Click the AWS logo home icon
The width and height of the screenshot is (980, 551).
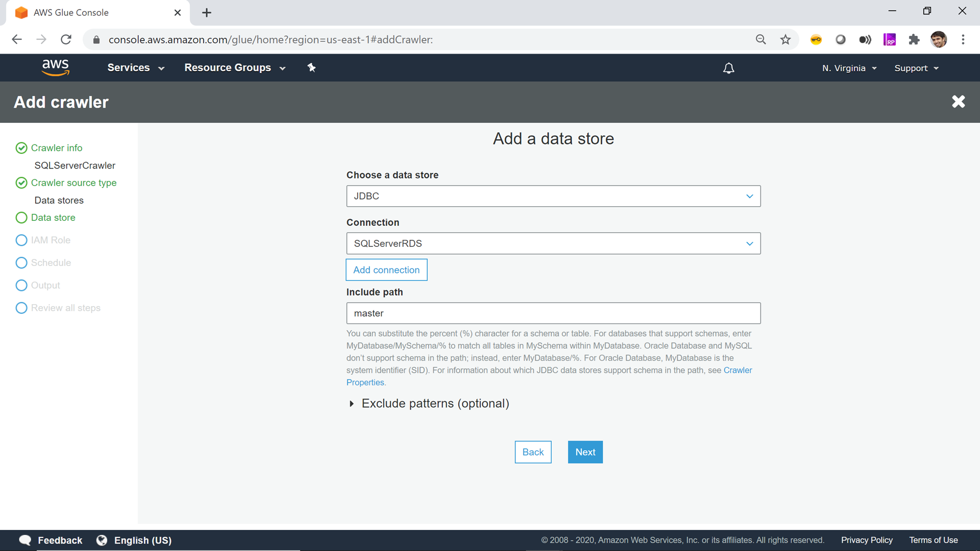point(55,68)
